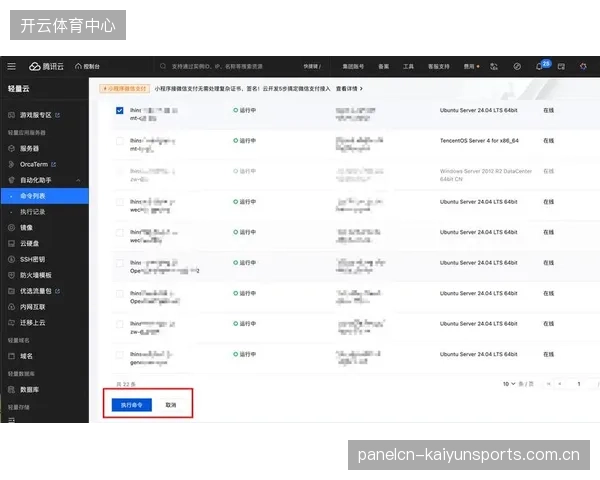
Task: Open the language translate icon in header
Action: coord(494,67)
